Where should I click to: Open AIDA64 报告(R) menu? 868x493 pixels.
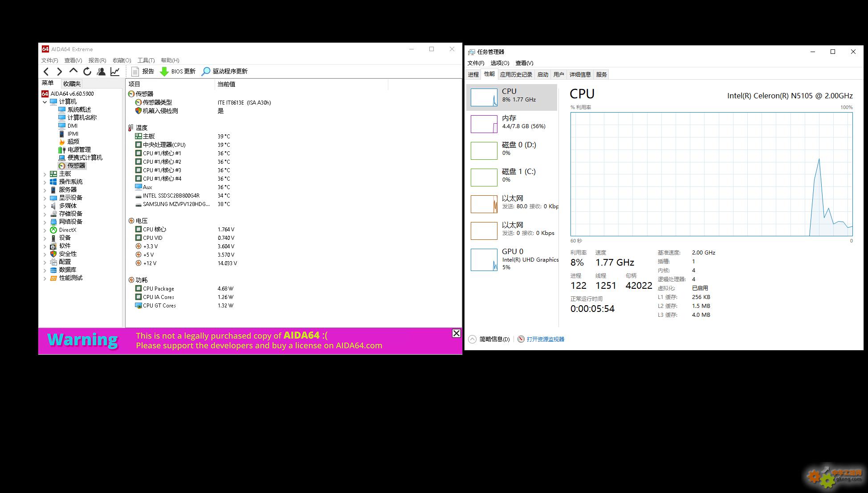tap(97, 60)
